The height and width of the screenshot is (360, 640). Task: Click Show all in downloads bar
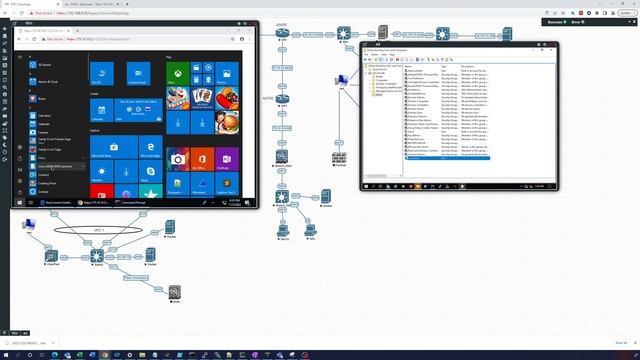pyautogui.click(x=621, y=343)
